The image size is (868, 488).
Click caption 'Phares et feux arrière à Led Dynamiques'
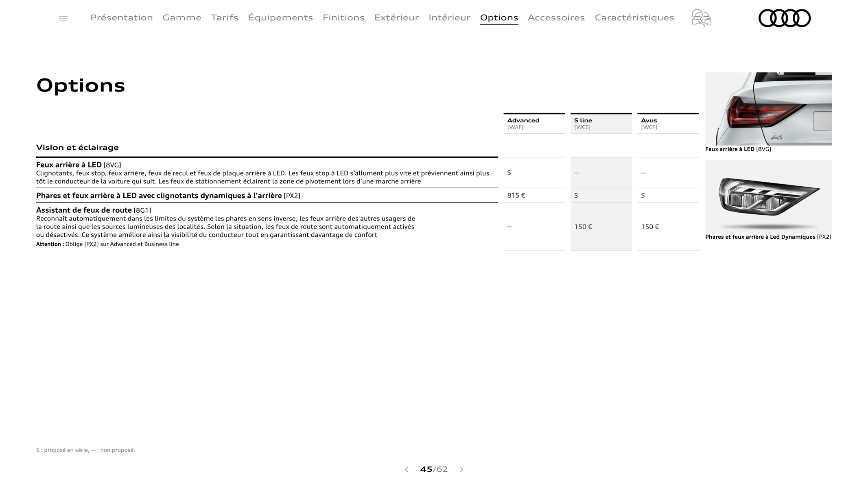click(x=768, y=237)
